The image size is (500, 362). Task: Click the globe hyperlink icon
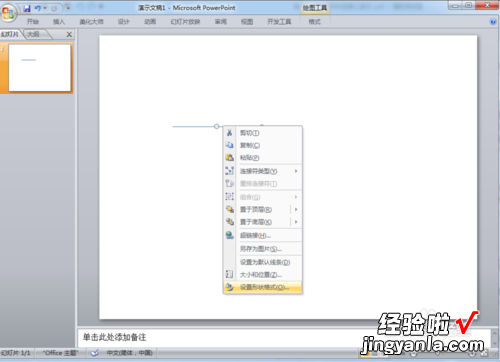229,235
